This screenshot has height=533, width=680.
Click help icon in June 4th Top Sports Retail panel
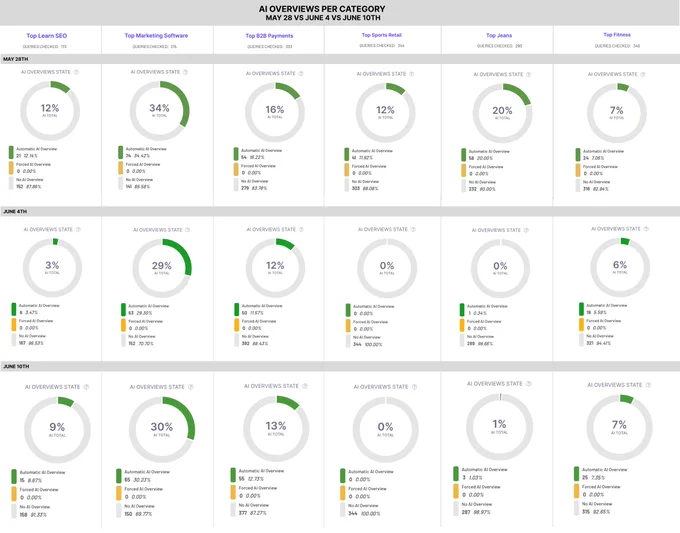click(413, 229)
